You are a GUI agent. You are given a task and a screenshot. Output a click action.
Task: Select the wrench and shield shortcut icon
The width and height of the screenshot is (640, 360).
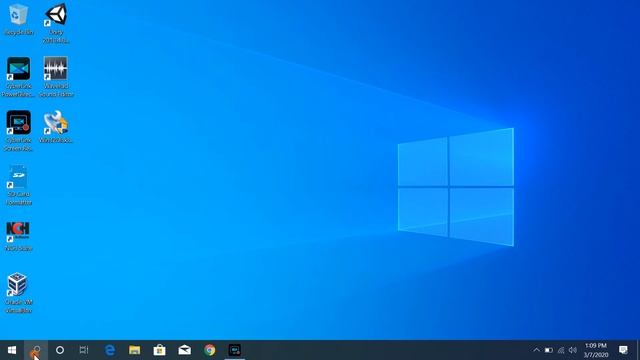[x=56, y=127]
